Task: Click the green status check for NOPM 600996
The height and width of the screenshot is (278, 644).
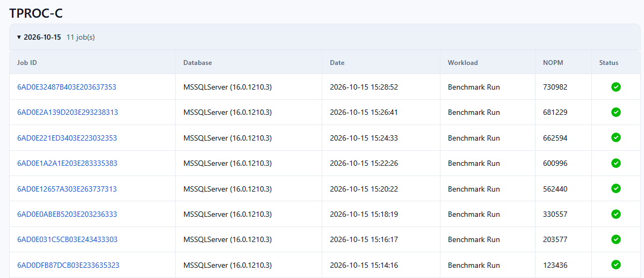Action: tap(616, 163)
